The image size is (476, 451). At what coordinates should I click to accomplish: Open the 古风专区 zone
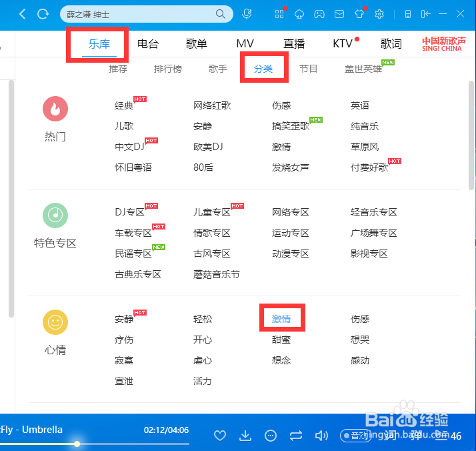(212, 254)
